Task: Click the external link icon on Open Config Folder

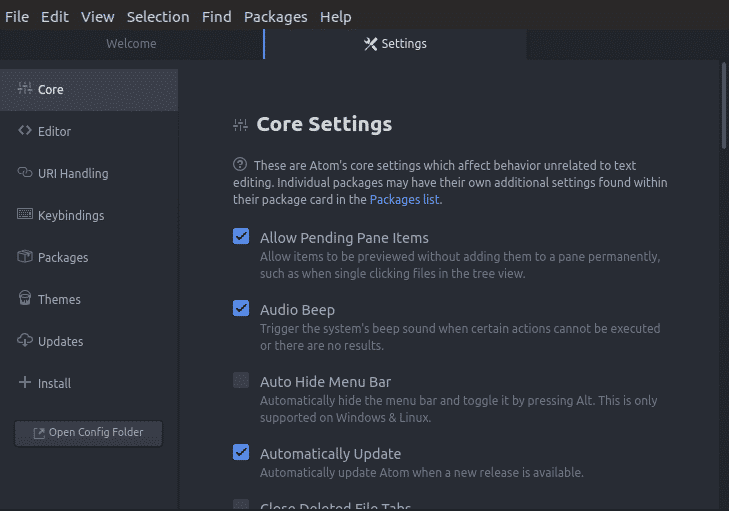Action: 39,433
